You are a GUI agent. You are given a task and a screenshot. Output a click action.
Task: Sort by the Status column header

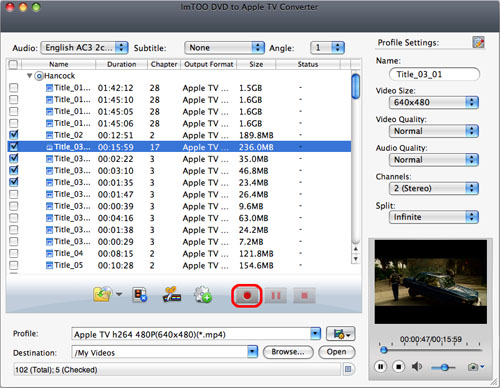coord(308,64)
